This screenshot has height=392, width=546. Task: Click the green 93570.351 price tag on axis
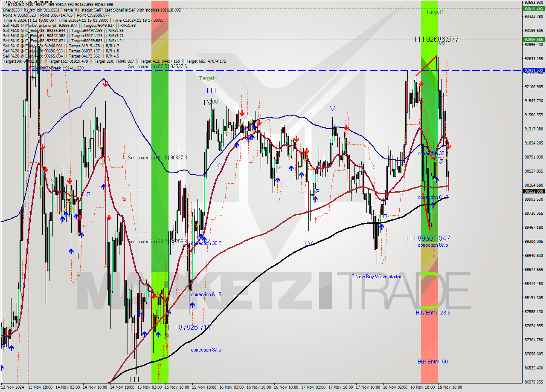[x=533, y=8]
